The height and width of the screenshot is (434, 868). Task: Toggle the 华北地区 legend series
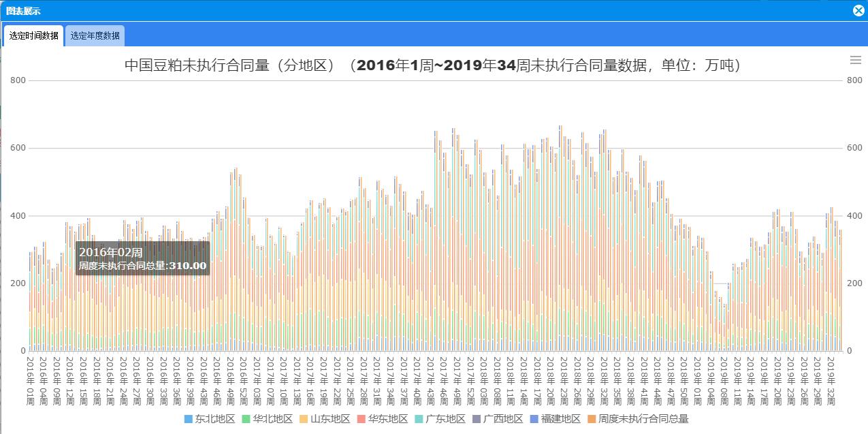pyautogui.click(x=272, y=419)
